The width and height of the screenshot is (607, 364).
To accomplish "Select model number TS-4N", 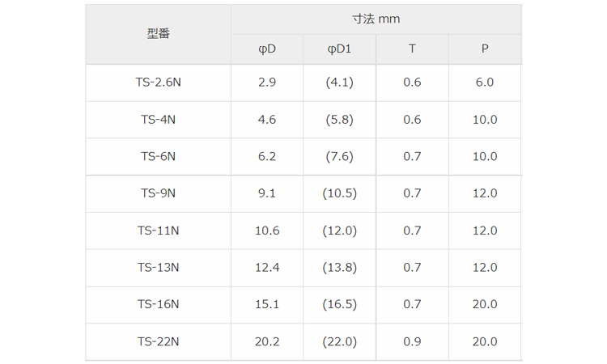I will (x=158, y=120).
